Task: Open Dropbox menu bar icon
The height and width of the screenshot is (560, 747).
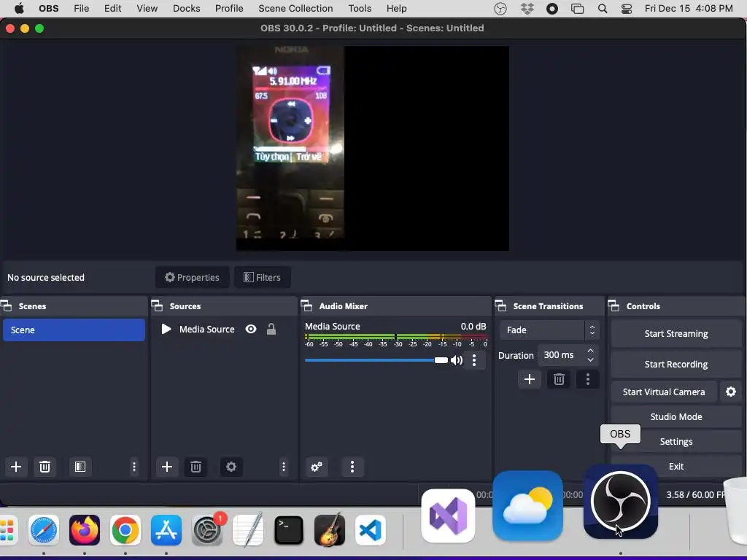Action: click(x=527, y=9)
